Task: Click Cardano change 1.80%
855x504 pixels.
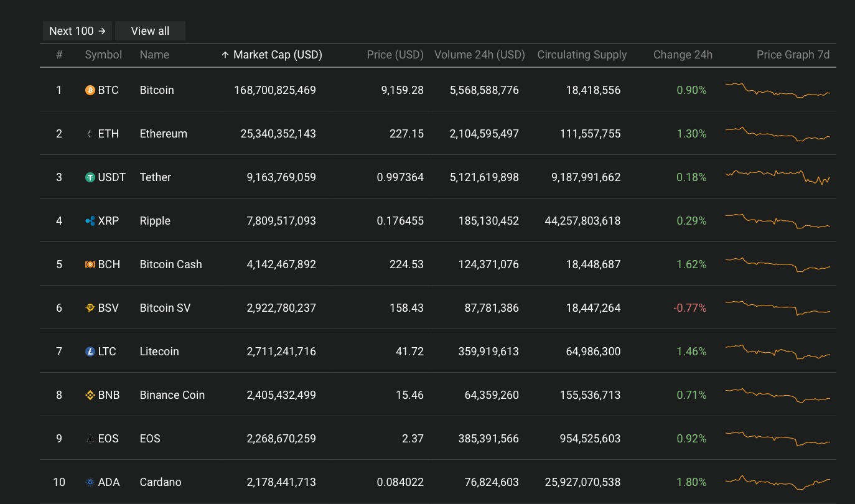Action: pos(692,482)
